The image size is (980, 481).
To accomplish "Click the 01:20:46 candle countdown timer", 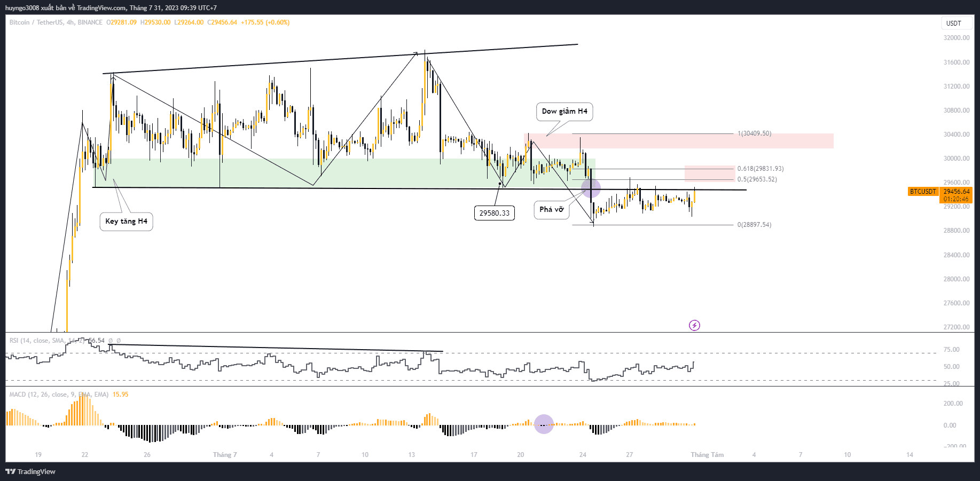I will [x=956, y=199].
